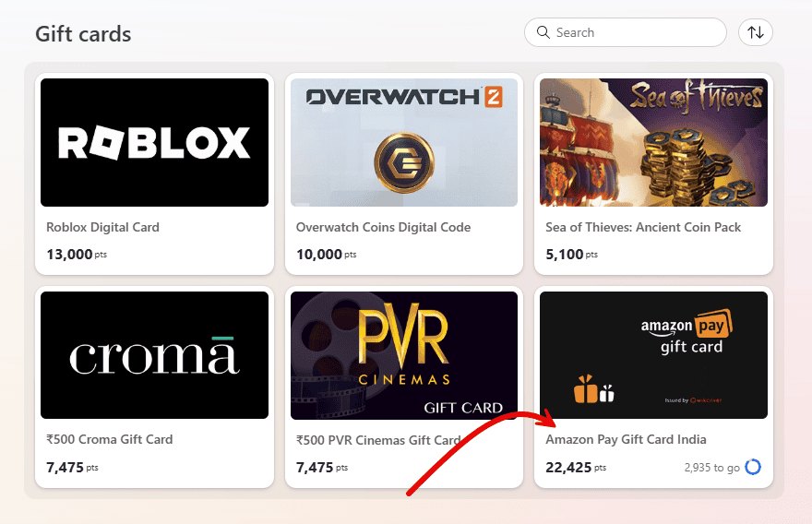
Task: Click the 22,425 pts price
Action: [576, 468]
